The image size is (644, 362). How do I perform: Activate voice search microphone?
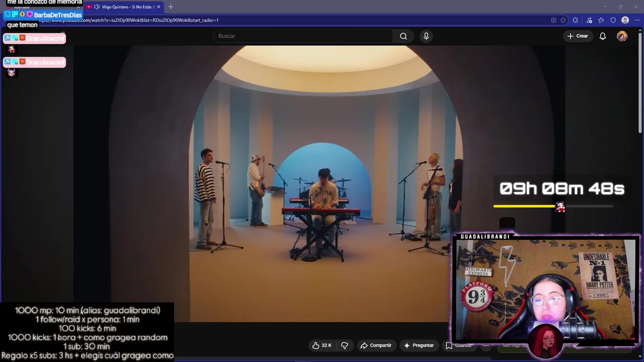coord(426,36)
